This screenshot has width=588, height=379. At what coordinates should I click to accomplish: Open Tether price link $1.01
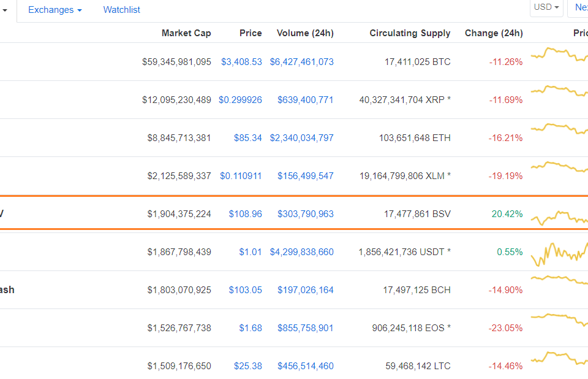click(x=251, y=251)
